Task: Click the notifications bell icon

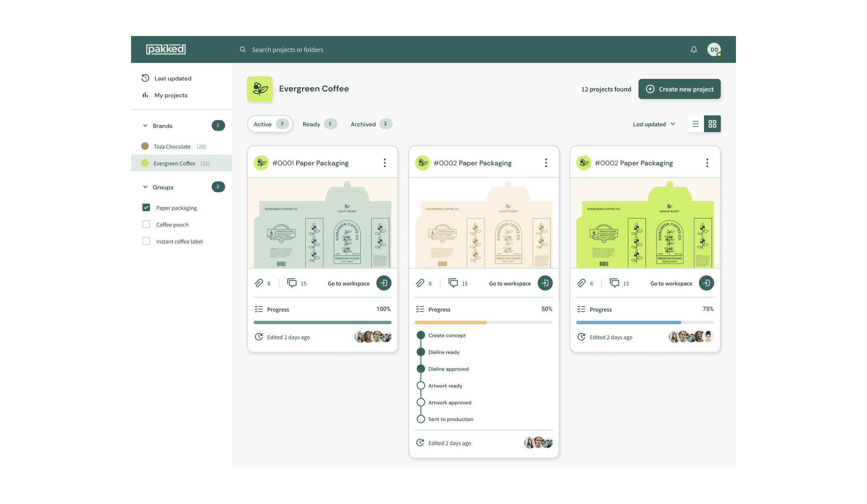Action: 694,50
